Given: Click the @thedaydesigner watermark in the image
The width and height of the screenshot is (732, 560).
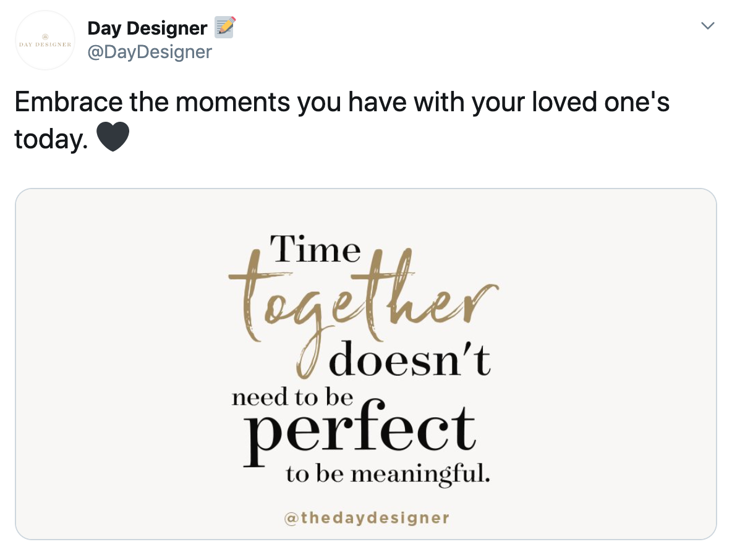Looking at the screenshot, I should coord(366,517).
